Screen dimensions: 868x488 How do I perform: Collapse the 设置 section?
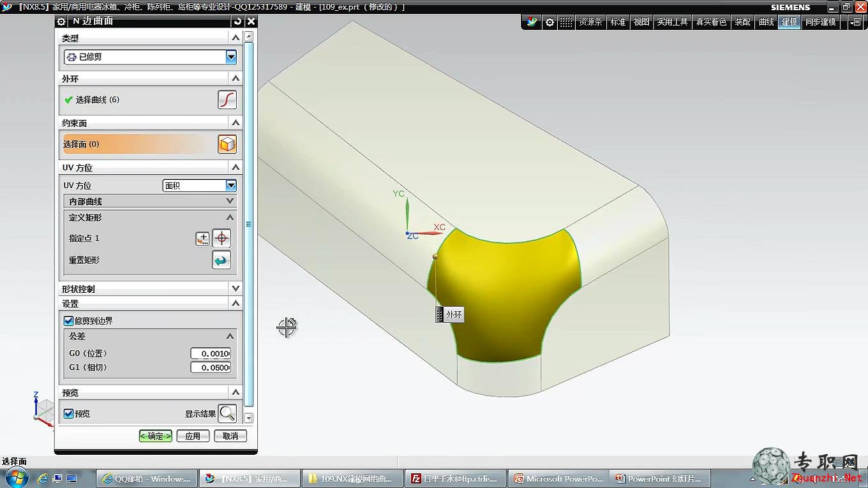tap(236, 304)
